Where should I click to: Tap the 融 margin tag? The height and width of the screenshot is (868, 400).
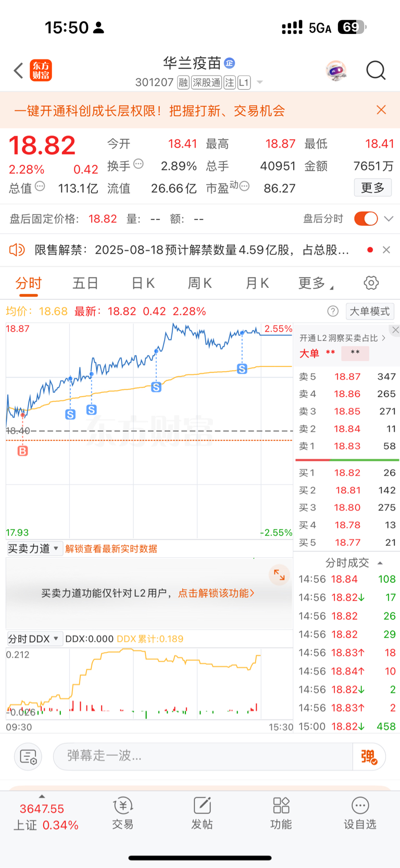coord(183,82)
